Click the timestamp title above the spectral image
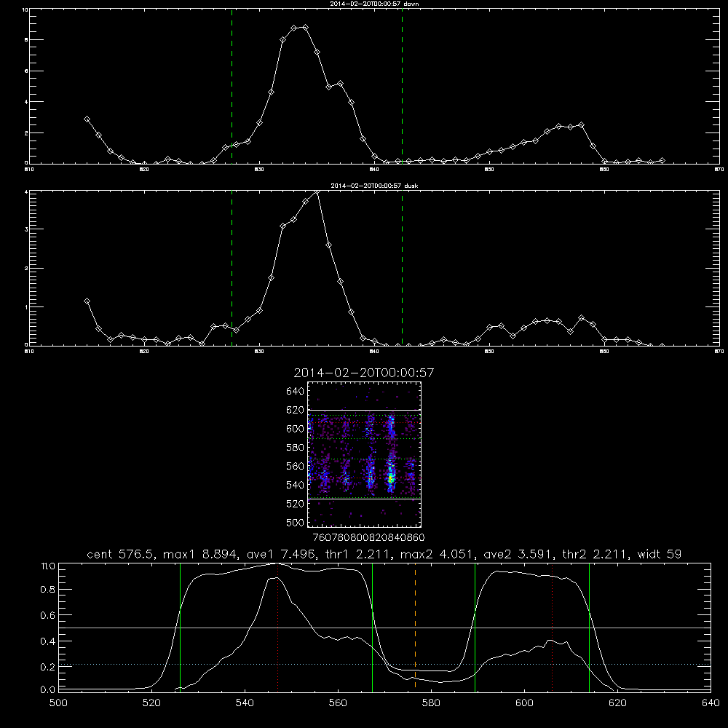 click(x=364, y=373)
